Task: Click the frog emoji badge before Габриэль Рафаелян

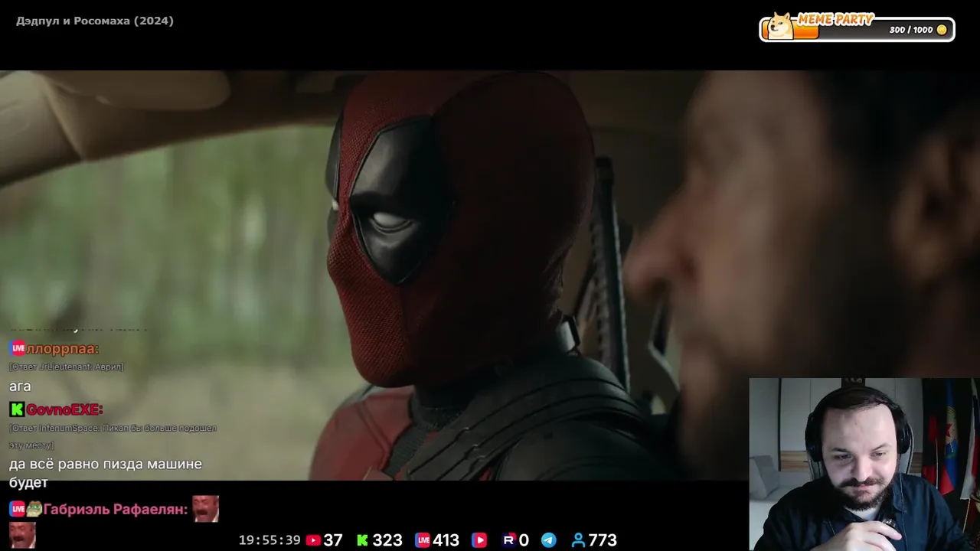Action: 34,509
